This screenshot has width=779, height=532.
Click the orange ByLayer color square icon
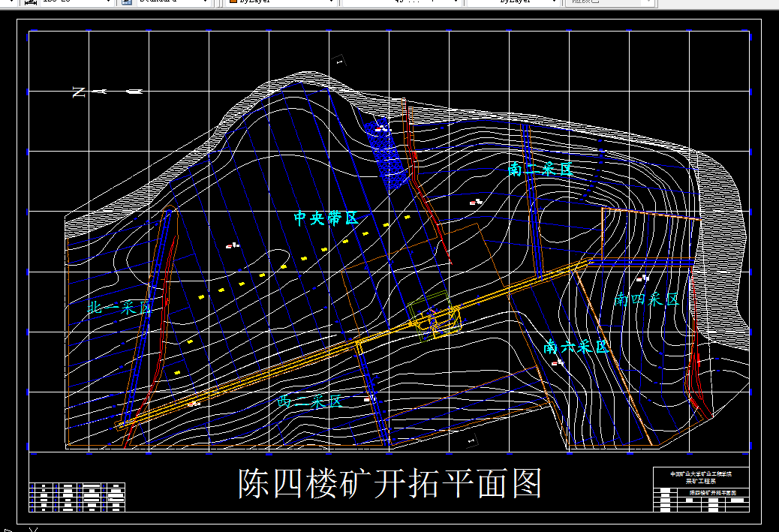pos(233,3)
